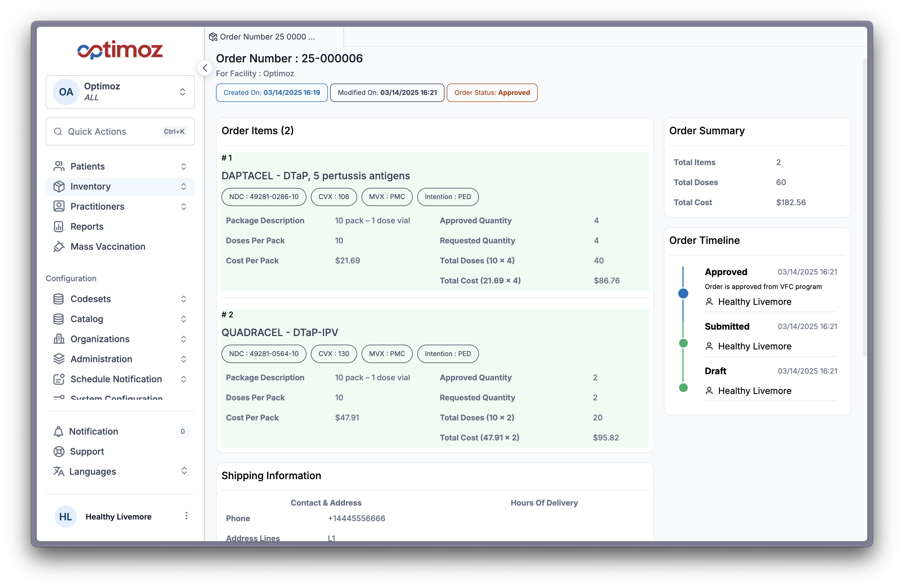This screenshot has height=588, width=904.
Task: Collapse sidebar with the chevron arrow
Action: pyautogui.click(x=205, y=68)
